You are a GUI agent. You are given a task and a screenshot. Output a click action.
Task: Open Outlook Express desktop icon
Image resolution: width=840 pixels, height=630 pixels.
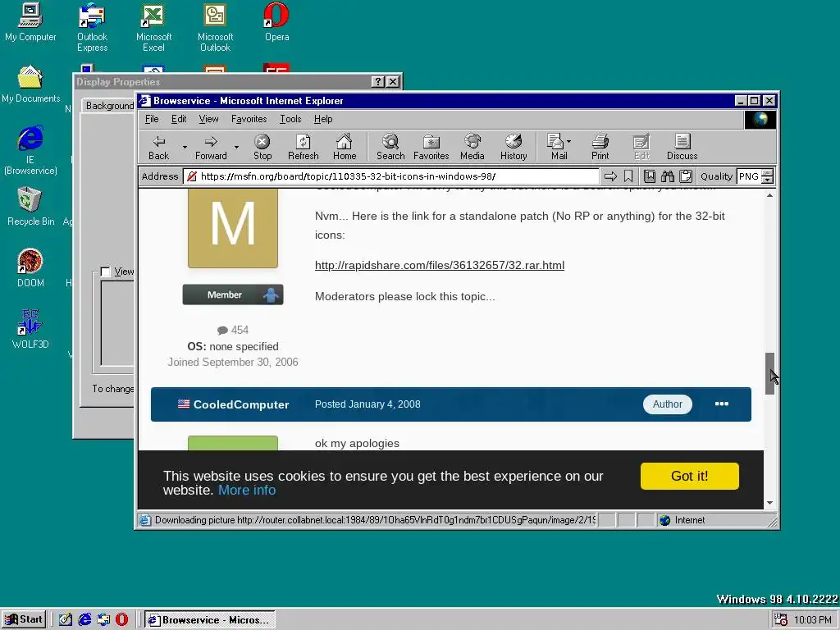point(92,27)
